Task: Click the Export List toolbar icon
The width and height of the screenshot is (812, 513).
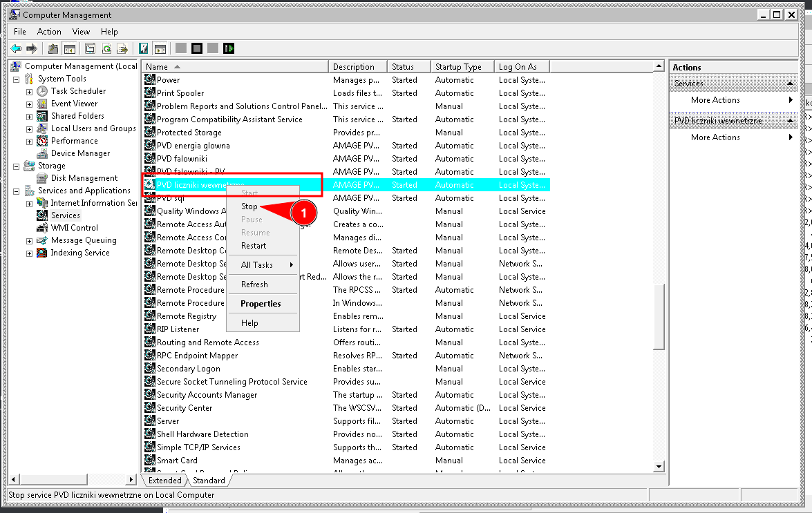Action: 122,48
